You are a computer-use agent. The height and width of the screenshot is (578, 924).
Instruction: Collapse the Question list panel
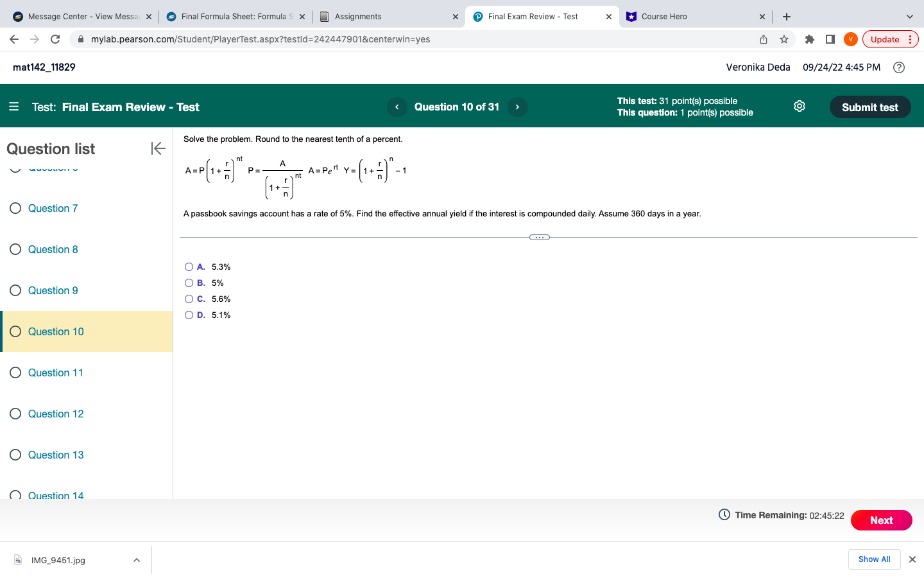pos(158,148)
